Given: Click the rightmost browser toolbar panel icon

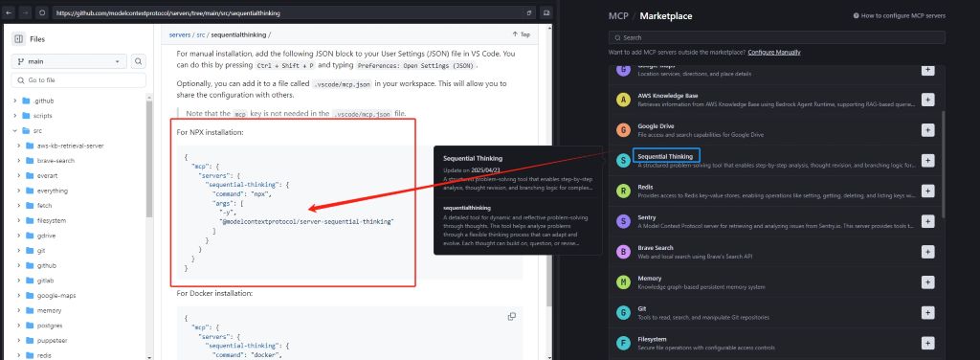Looking at the screenshot, I should pos(546,12).
